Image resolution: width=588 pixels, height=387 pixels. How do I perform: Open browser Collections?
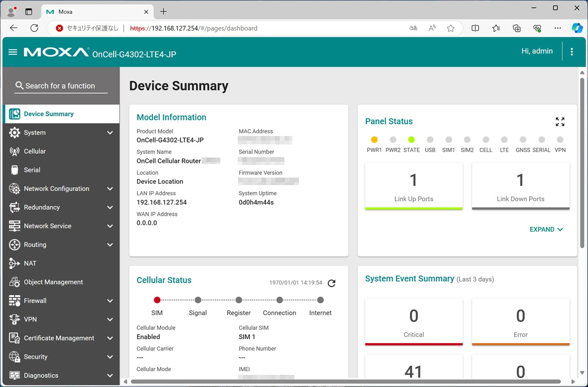tap(516, 28)
